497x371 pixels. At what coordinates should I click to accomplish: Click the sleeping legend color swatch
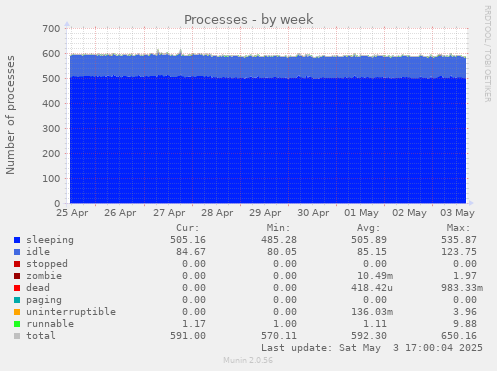pos(17,240)
